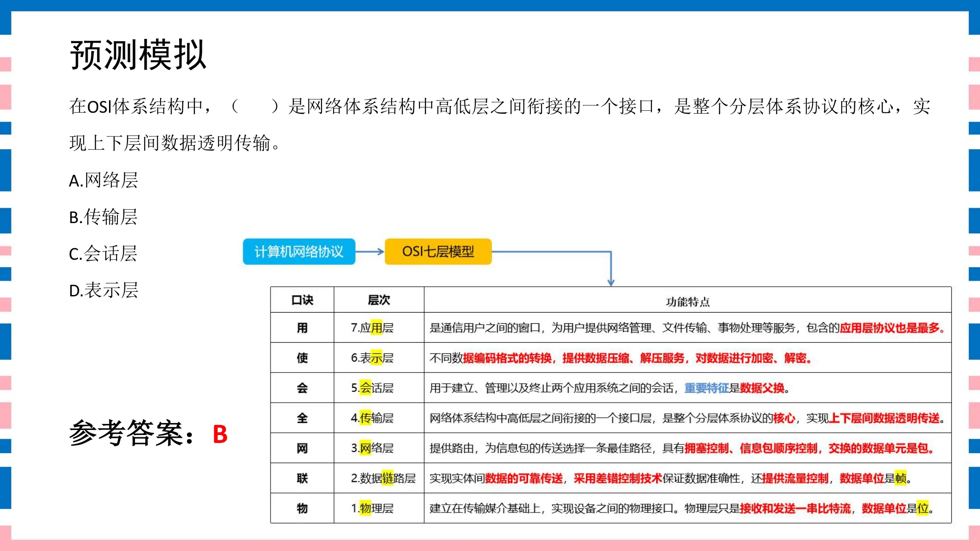Select answer option D.表示层
The width and height of the screenshot is (980, 551).
point(103,290)
